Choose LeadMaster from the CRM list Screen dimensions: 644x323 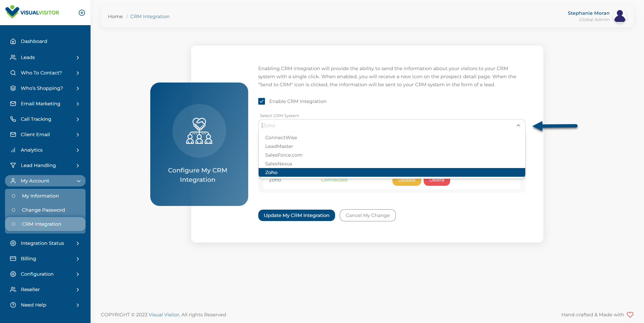pos(392,146)
